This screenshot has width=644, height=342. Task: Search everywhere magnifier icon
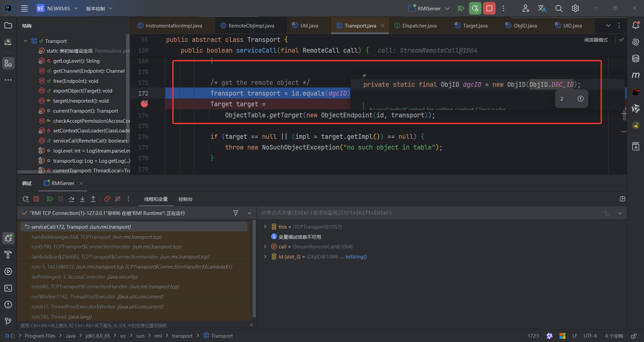(559, 8)
